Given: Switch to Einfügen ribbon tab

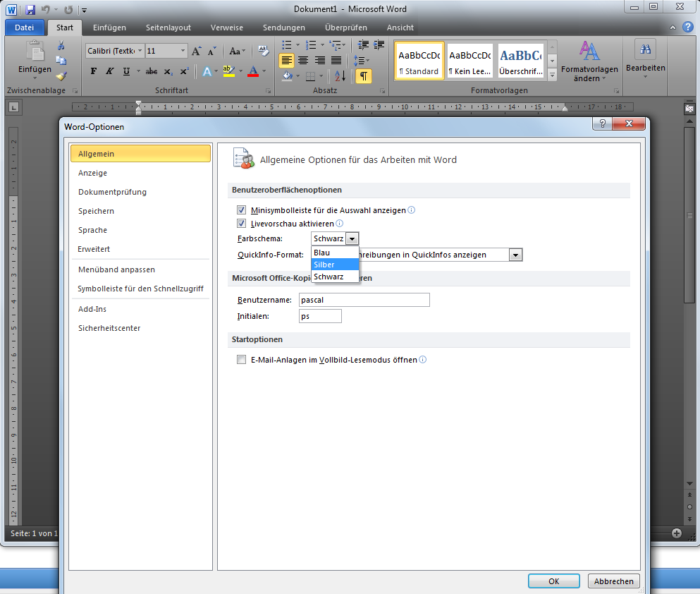Looking at the screenshot, I should (109, 28).
